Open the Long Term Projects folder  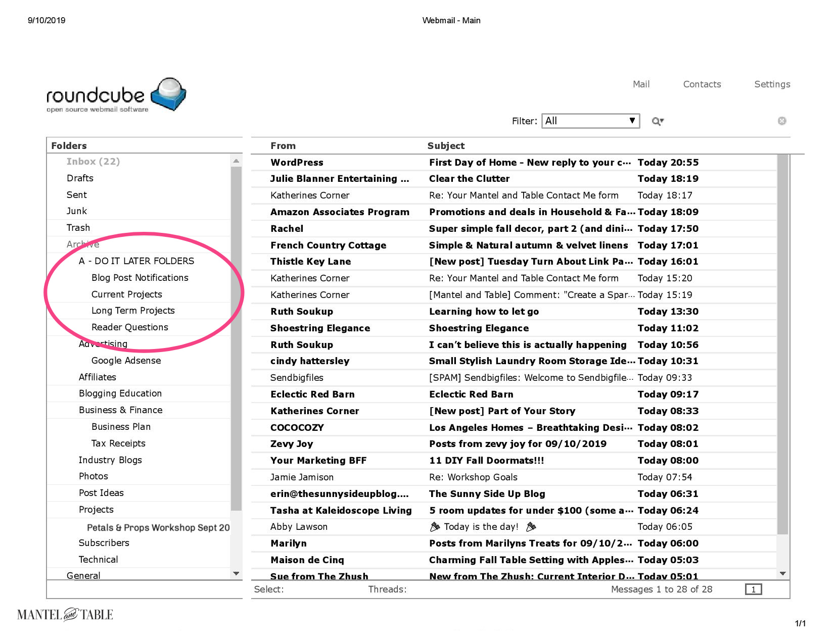(138, 311)
